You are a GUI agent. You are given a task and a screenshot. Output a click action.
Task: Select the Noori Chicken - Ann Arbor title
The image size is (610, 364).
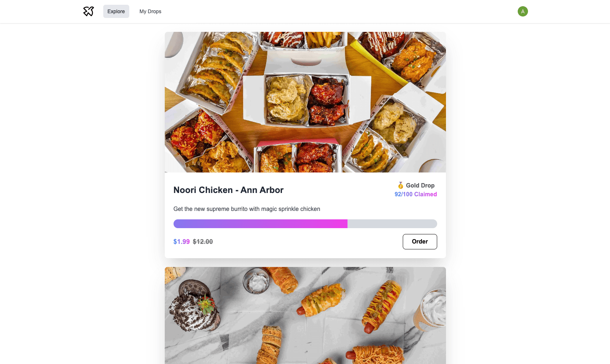228,190
